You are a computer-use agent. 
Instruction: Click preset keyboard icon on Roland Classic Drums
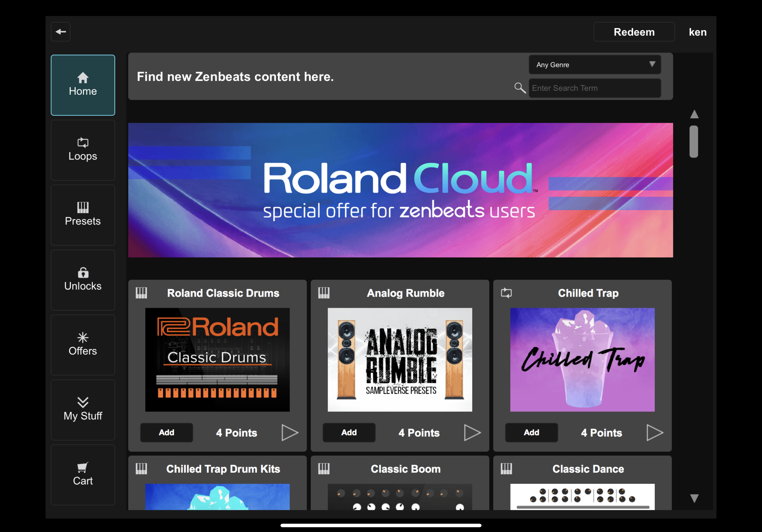pyautogui.click(x=141, y=293)
